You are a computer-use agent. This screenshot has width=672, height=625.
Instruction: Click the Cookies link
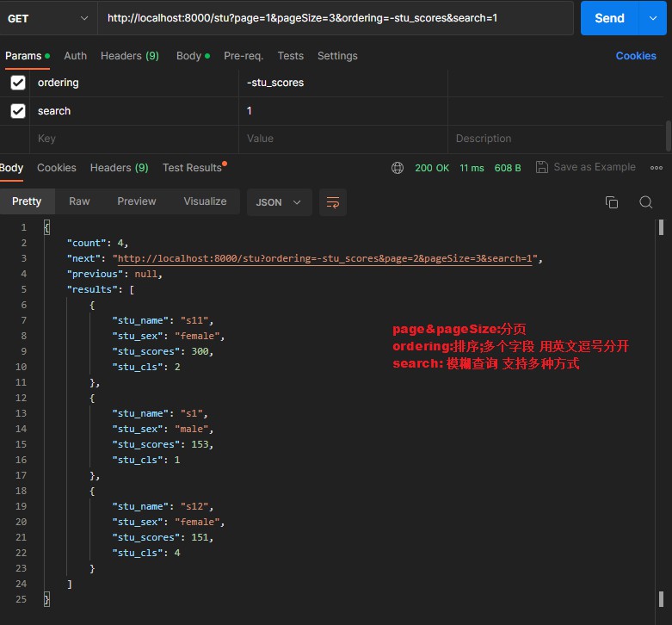(x=636, y=56)
